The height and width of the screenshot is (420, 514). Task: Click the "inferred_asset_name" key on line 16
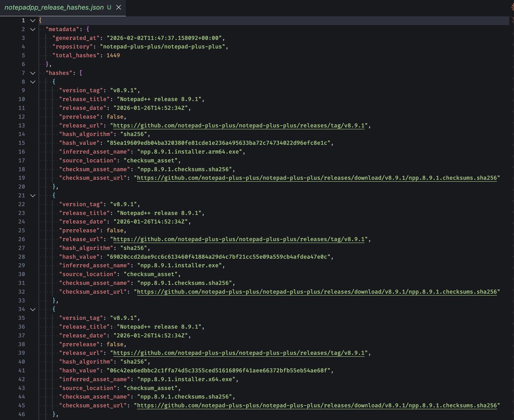[94, 152]
